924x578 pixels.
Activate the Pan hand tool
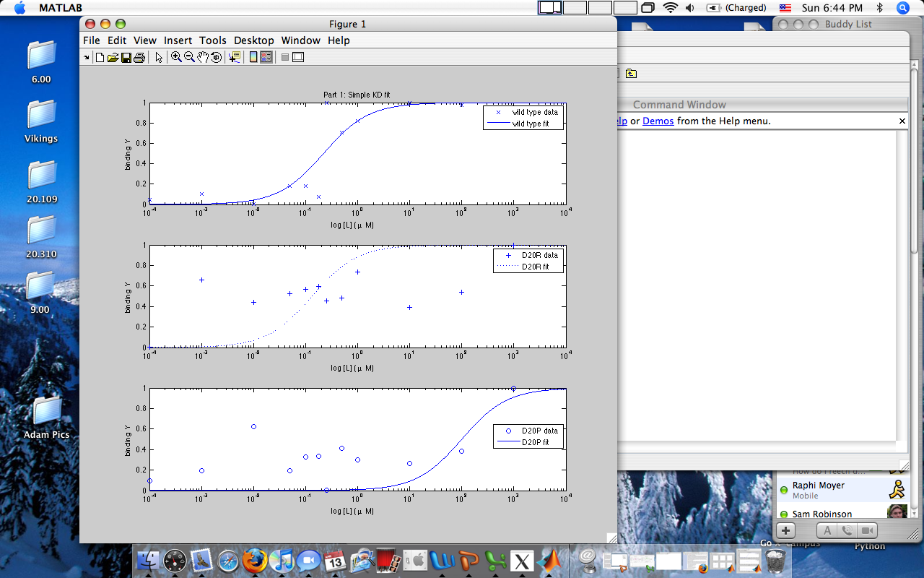203,58
